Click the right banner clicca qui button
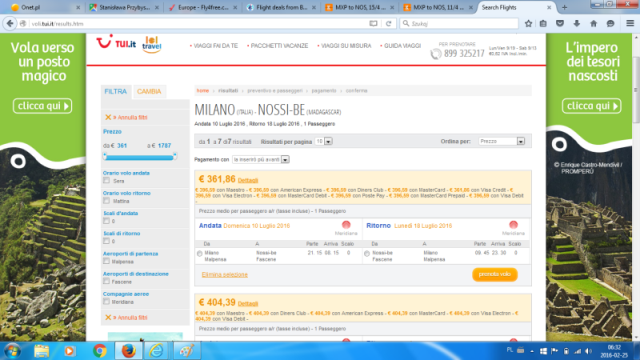This screenshot has height=360, width=640. point(591,106)
